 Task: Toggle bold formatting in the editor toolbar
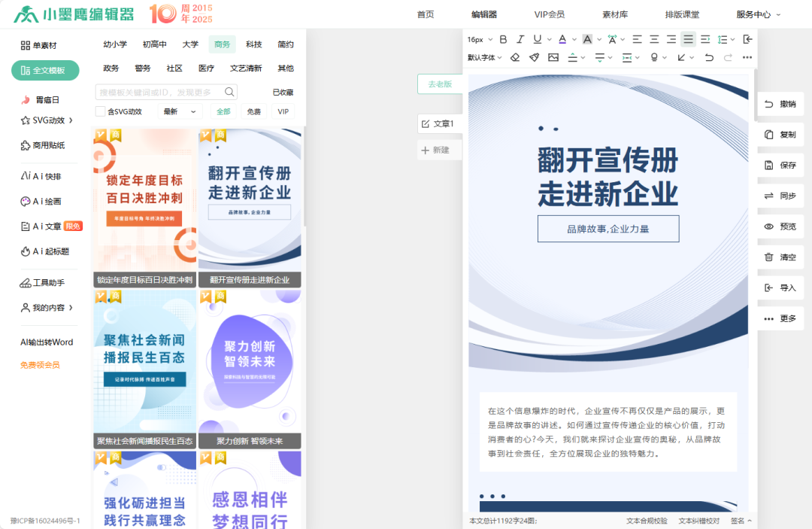coord(503,38)
